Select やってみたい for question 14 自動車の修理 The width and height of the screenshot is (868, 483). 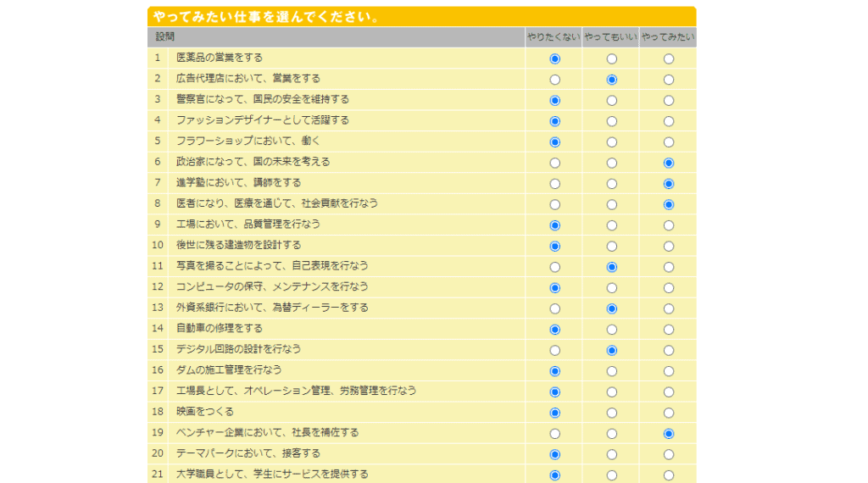point(669,330)
